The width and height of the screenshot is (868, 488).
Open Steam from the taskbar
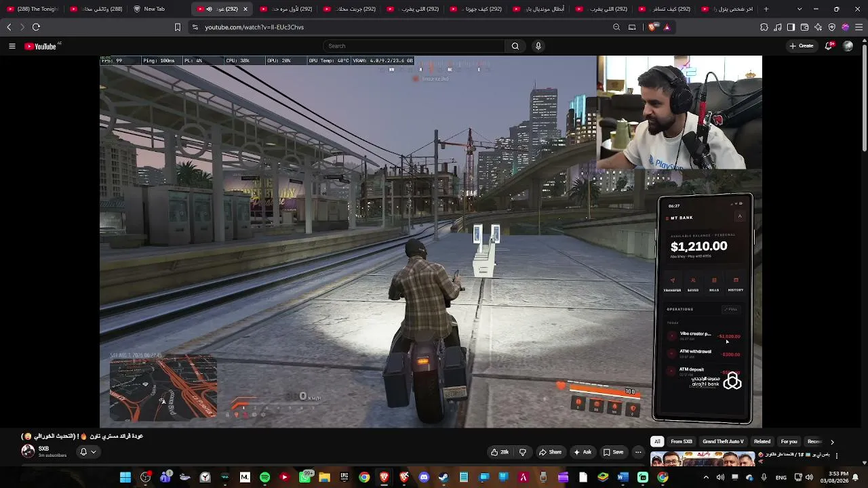[x=443, y=477]
